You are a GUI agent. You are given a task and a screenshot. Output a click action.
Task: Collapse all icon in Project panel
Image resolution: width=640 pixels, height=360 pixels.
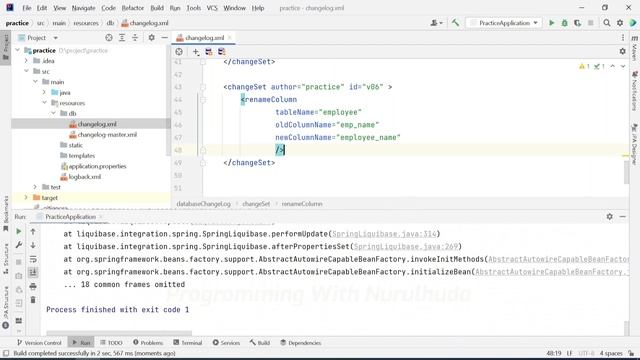pyautogui.click(x=135, y=38)
